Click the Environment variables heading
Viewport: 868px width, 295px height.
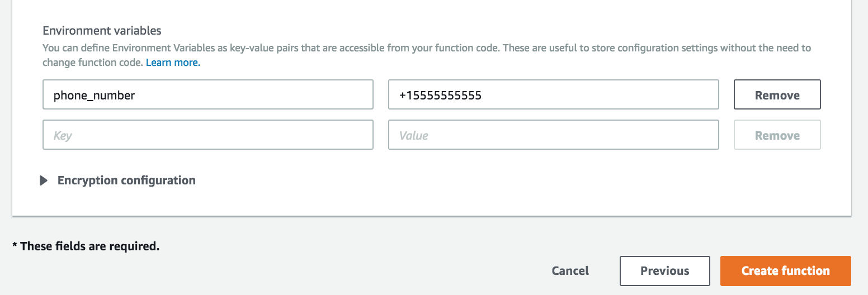[102, 30]
